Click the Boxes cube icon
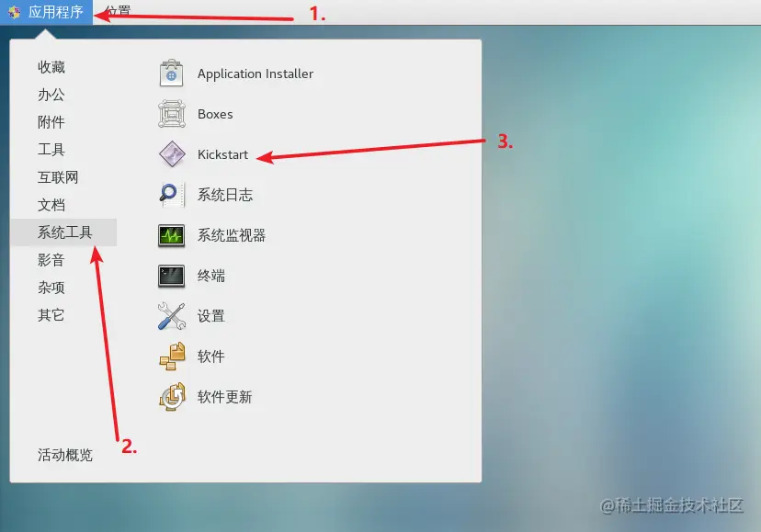Image resolution: width=761 pixels, height=532 pixels. [171, 114]
